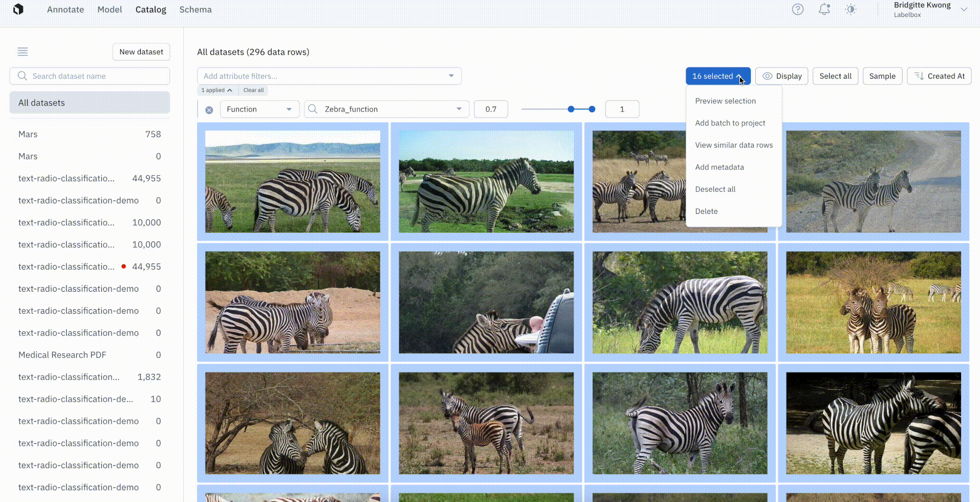Click the maximum score field showing 1
Viewport: 980px width, 502px height.
[622, 109]
